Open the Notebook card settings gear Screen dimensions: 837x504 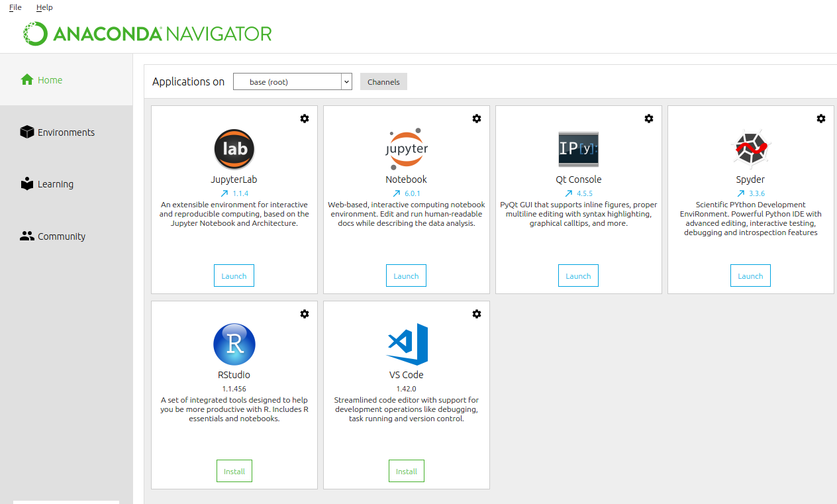[x=477, y=119]
